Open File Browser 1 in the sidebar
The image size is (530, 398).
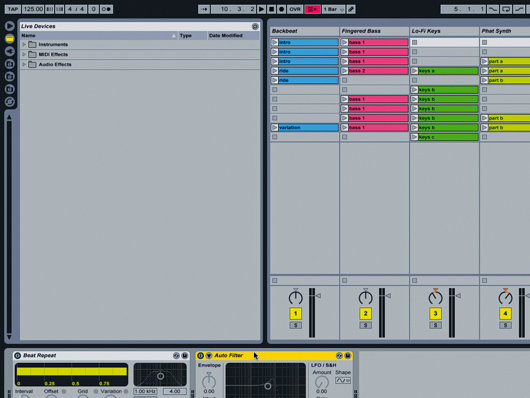[x=9, y=64]
